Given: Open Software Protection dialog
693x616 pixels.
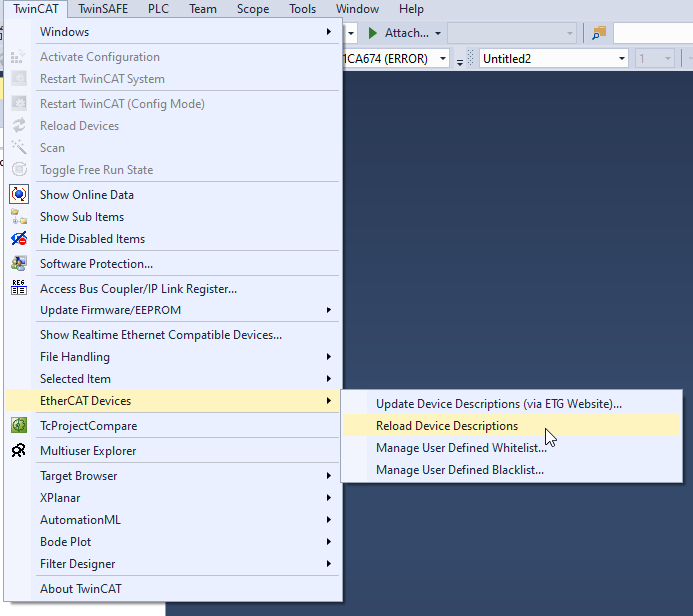Looking at the screenshot, I should pos(174,263).
